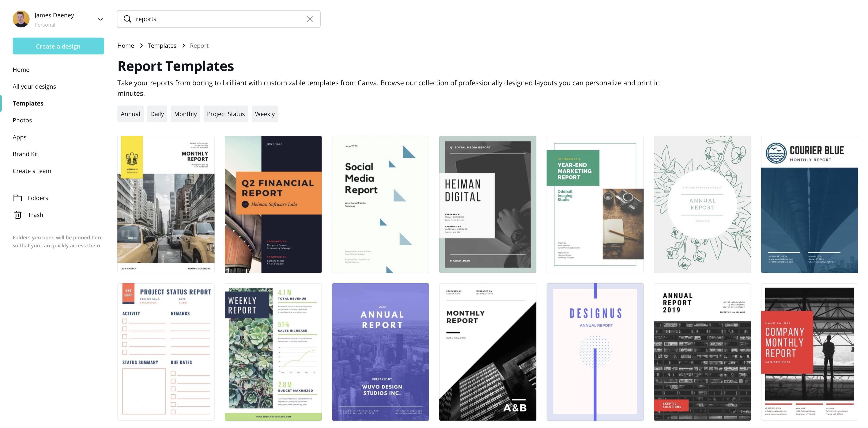Open the Q2 Financial Report template
Screen dimensions: 868x428
pos(273,205)
